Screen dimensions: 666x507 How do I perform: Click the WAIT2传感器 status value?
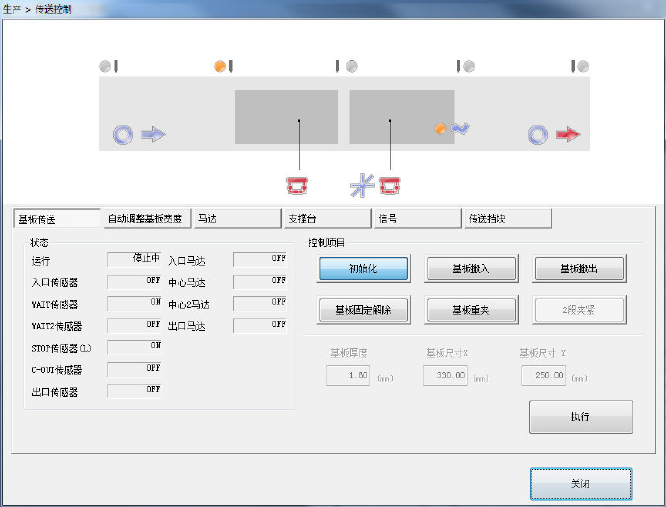point(134,325)
